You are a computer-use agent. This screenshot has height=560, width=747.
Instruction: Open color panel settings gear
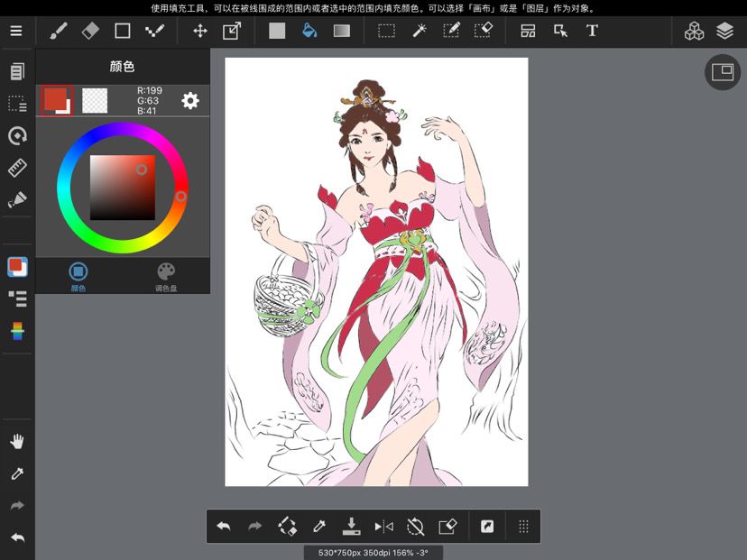point(190,100)
